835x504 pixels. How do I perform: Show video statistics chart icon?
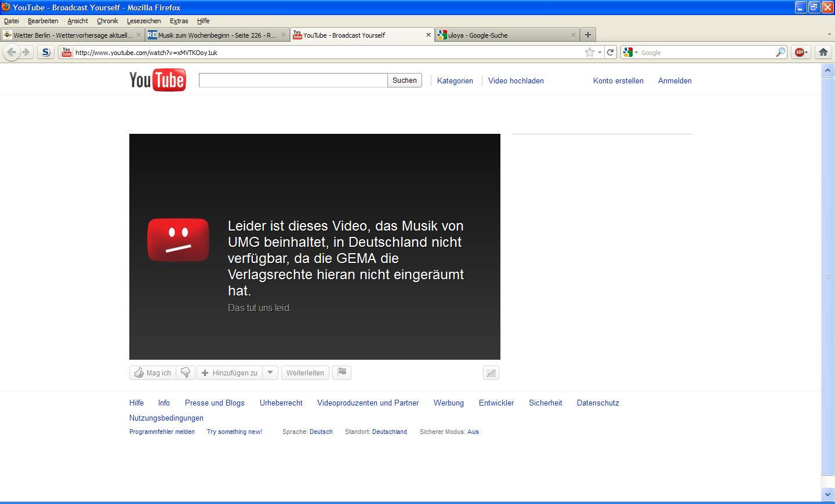(491, 373)
